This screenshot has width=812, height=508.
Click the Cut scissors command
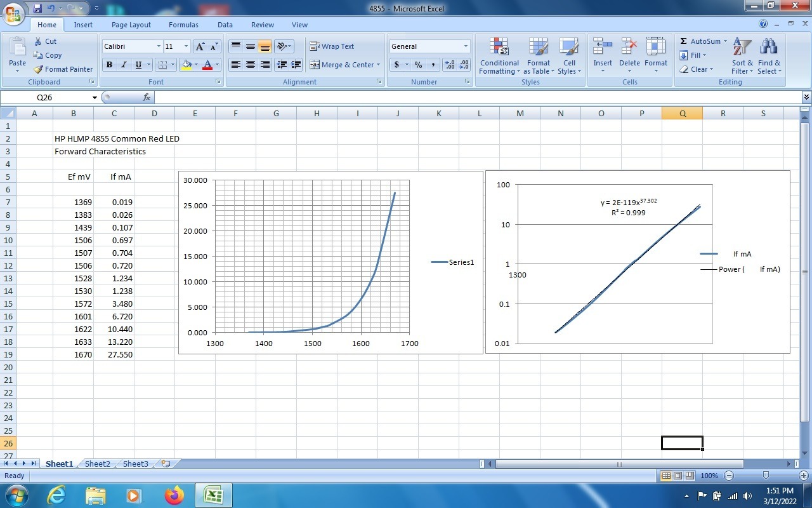(x=46, y=41)
